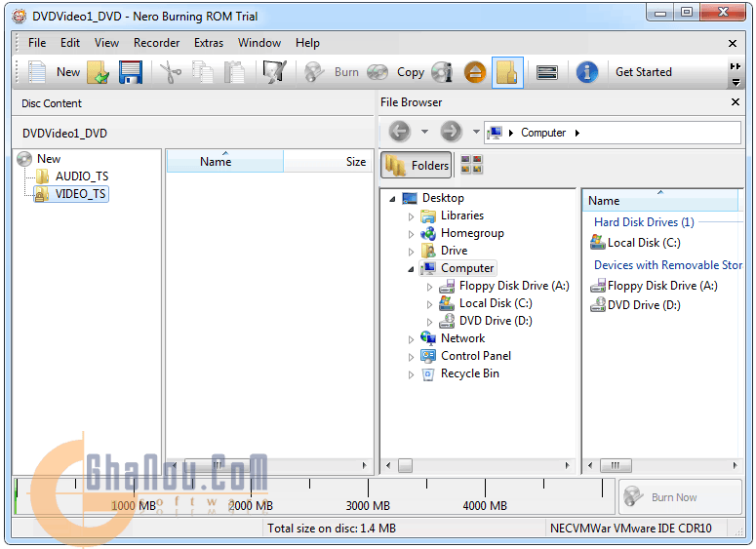Expand the Libraries tree node
The width and height of the screenshot is (756, 549).
[x=411, y=216]
